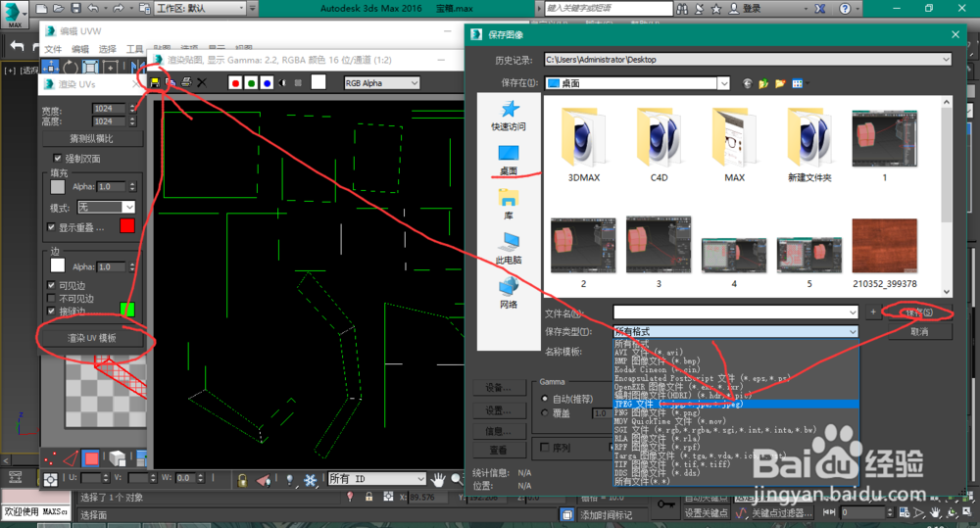Toggle 不可见边 checkbox
980x528 pixels.
pyautogui.click(x=51, y=299)
